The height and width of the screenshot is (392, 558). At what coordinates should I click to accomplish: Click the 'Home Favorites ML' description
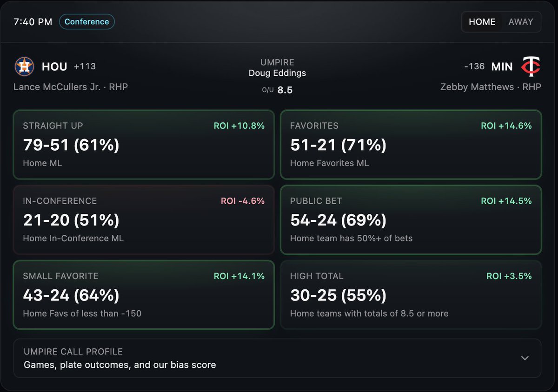[x=330, y=163]
